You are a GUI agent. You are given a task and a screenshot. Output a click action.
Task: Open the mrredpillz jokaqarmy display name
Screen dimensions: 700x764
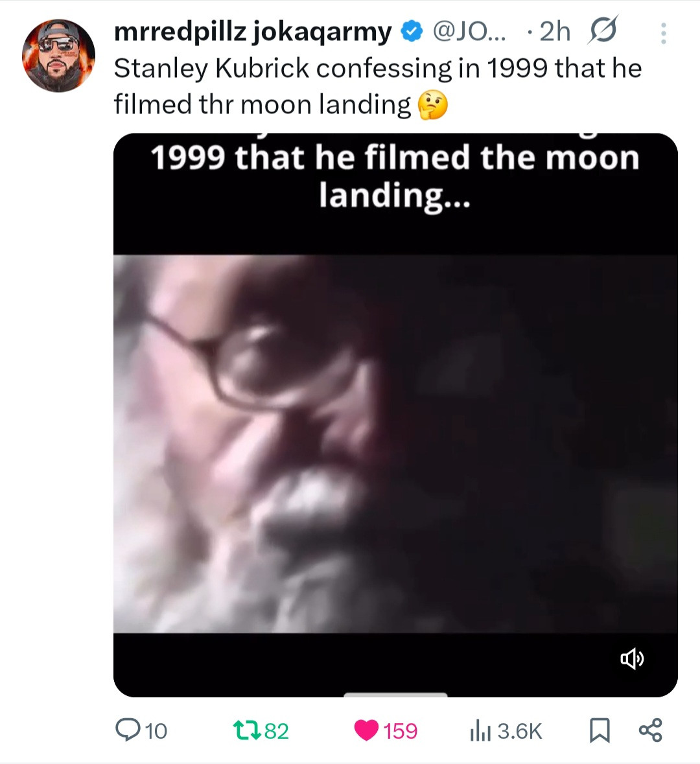coord(253,32)
